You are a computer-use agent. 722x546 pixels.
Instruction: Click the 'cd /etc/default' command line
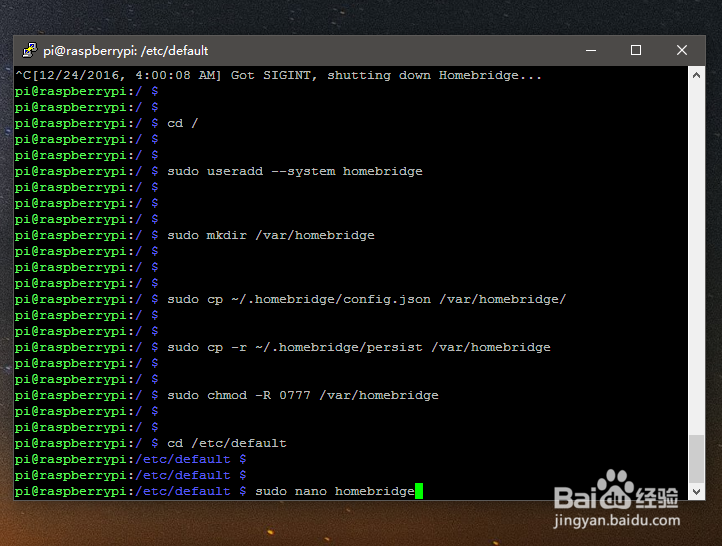coord(151,443)
